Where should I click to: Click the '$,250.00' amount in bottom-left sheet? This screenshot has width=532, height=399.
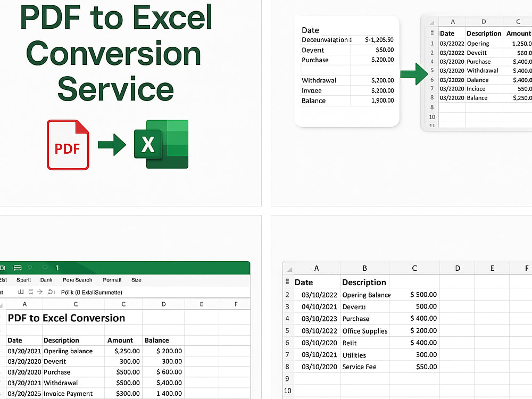pos(127,351)
